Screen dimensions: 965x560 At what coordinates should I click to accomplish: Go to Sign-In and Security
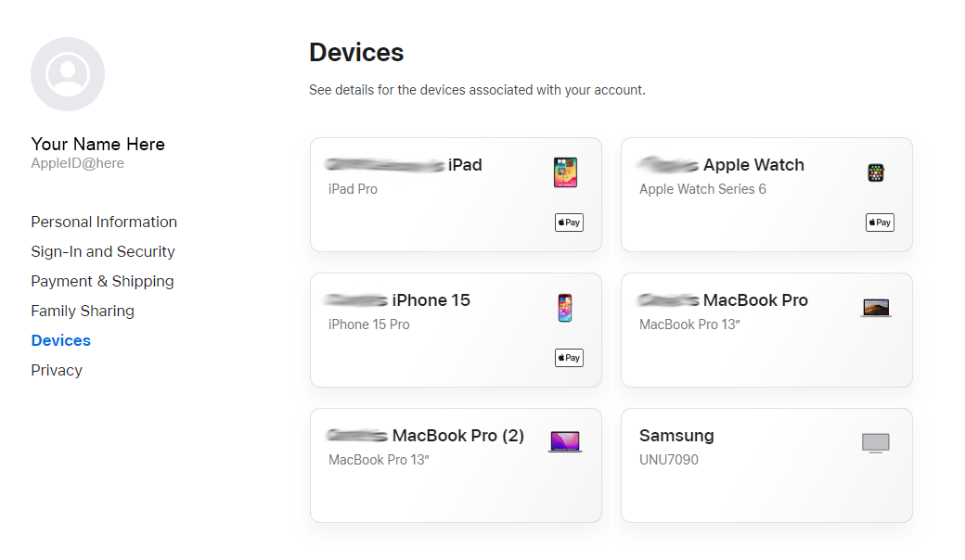click(x=103, y=251)
